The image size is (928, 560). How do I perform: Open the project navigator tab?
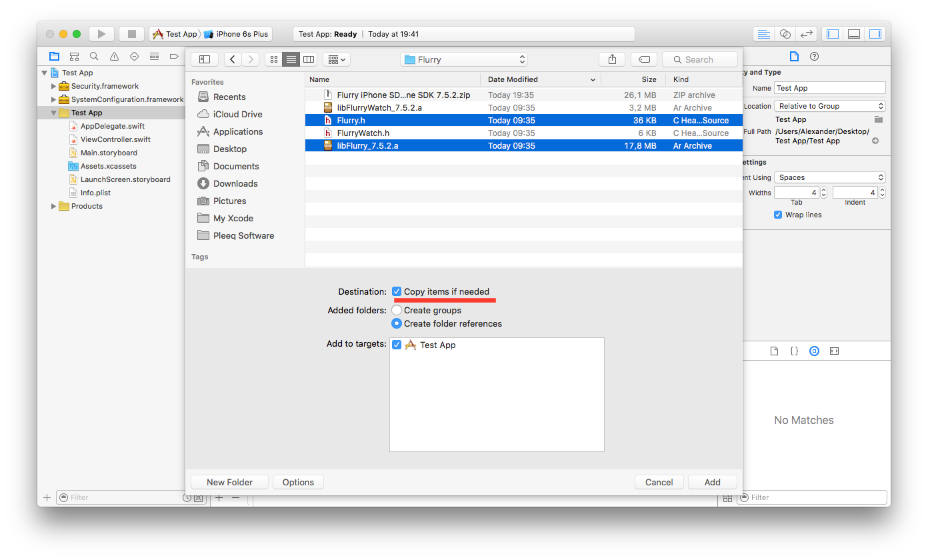pyautogui.click(x=54, y=57)
